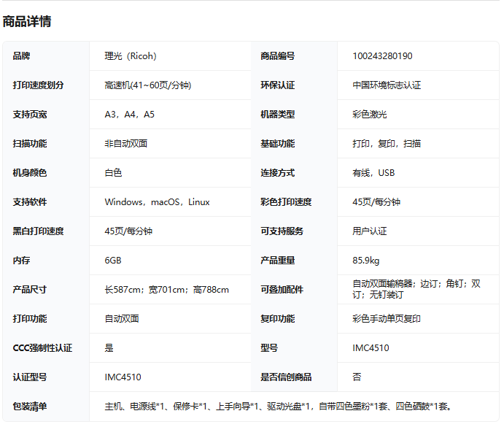Click value 彩色手动单页复印
Viewport: 504px width, 427px height.
[387, 319]
